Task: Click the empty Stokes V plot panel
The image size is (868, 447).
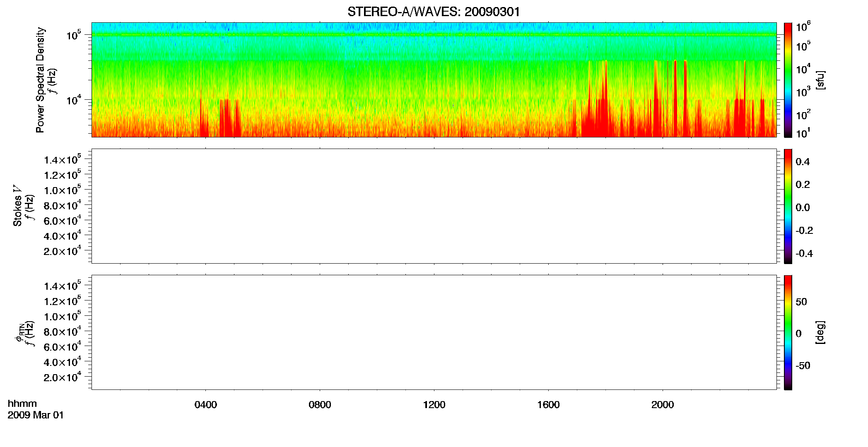Action: point(434,206)
